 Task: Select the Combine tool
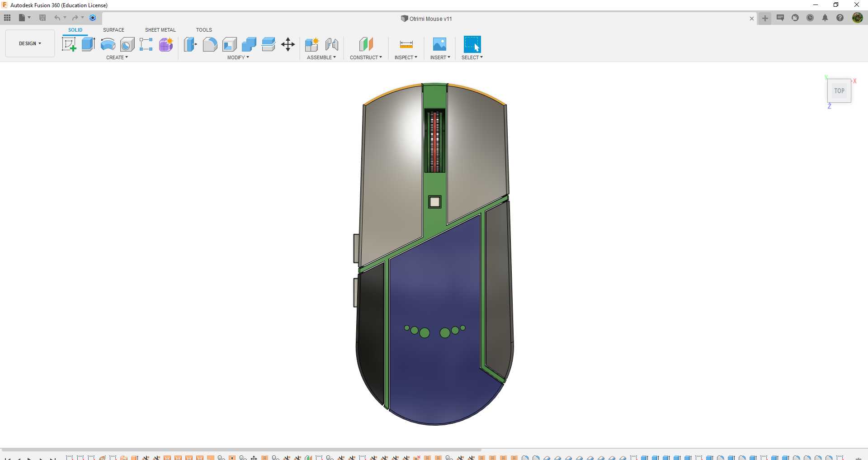click(x=249, y=44)
